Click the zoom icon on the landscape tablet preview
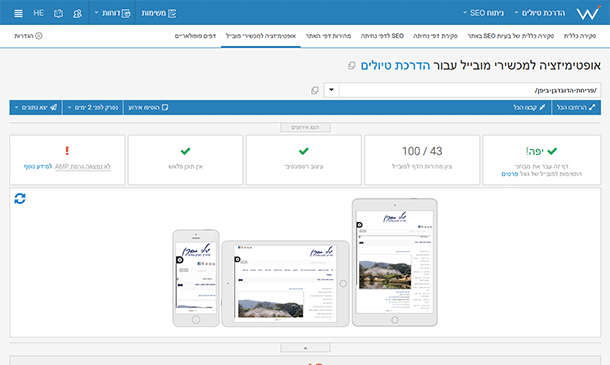Image resolution: width=610 pixels, height=365 pixels. point(237,259)
